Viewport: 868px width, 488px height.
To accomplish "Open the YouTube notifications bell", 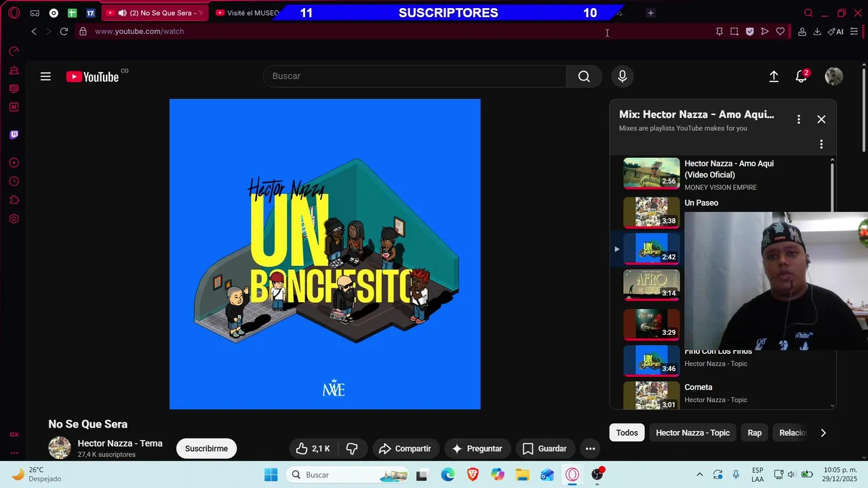I will coord(802,77).
